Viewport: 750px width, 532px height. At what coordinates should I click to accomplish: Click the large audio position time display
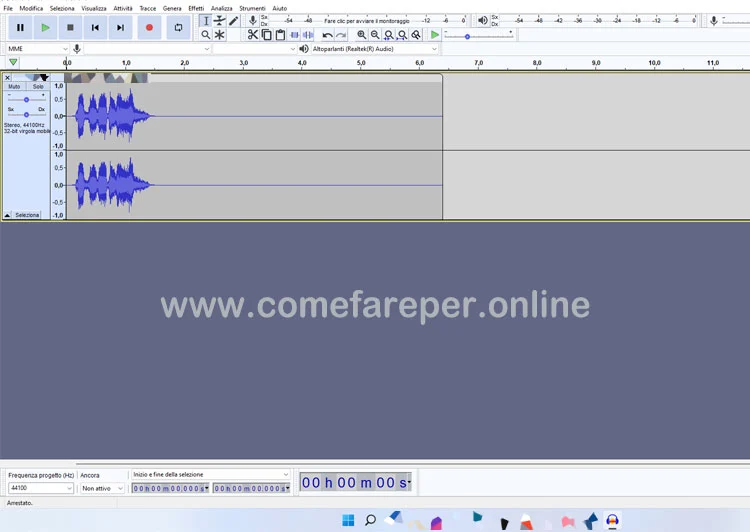[356, 482]
